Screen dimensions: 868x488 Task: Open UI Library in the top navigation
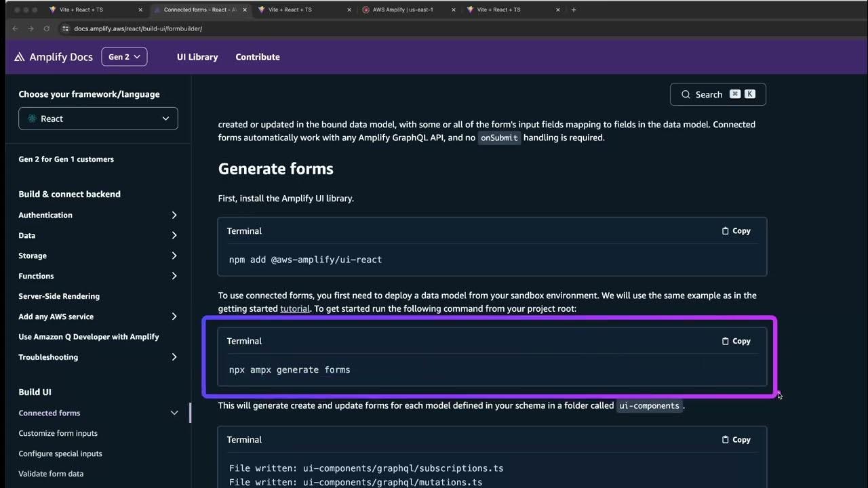click(197, 57)
